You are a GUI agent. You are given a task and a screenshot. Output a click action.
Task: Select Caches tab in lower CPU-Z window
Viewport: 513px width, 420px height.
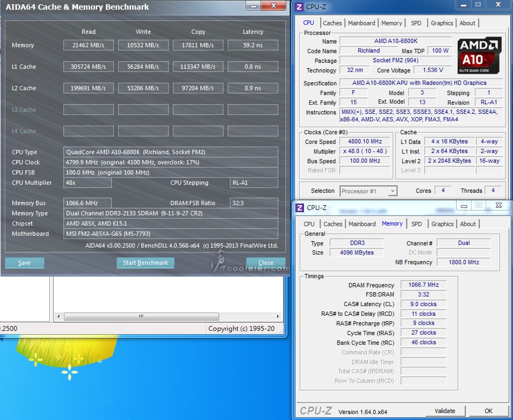click(x=333, y=224)
